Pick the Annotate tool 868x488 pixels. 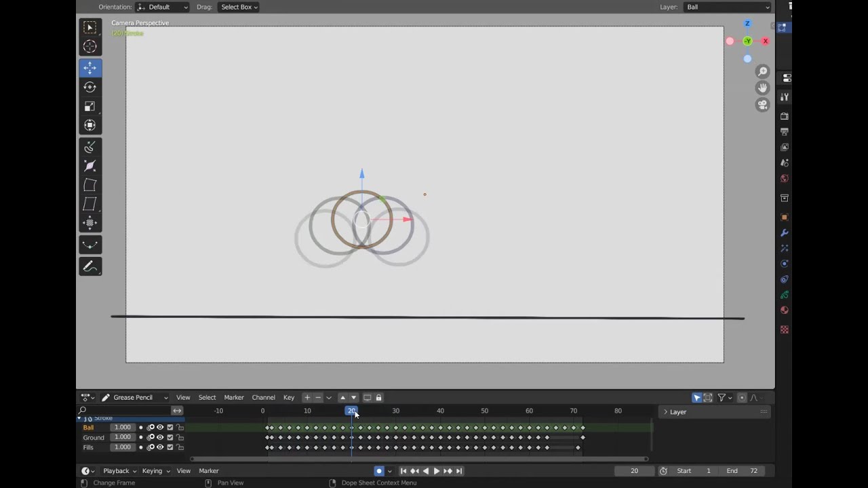pyautogui.click(x=90, y=267)
